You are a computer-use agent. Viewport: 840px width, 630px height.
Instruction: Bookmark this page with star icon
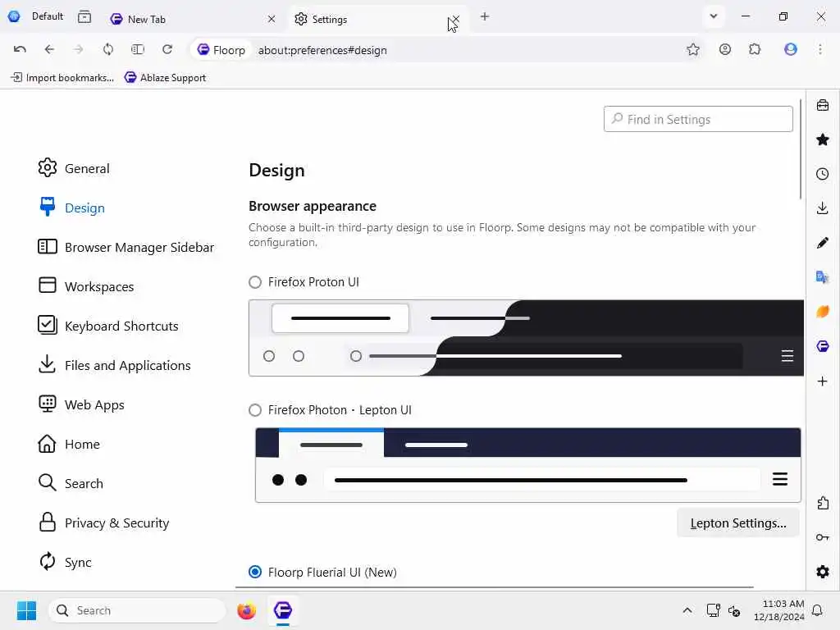tap(692, 50)
